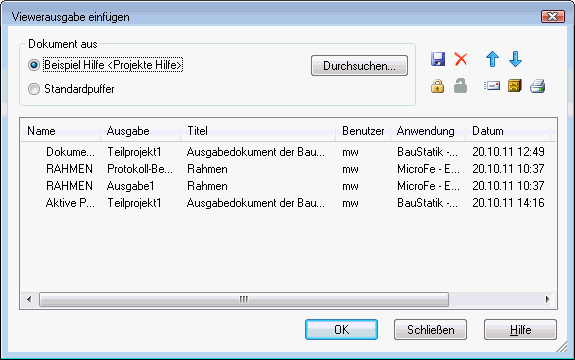Sort list by Ausgabe column header
This screenshot has height=360, width=575.
[x=140, y=131]
